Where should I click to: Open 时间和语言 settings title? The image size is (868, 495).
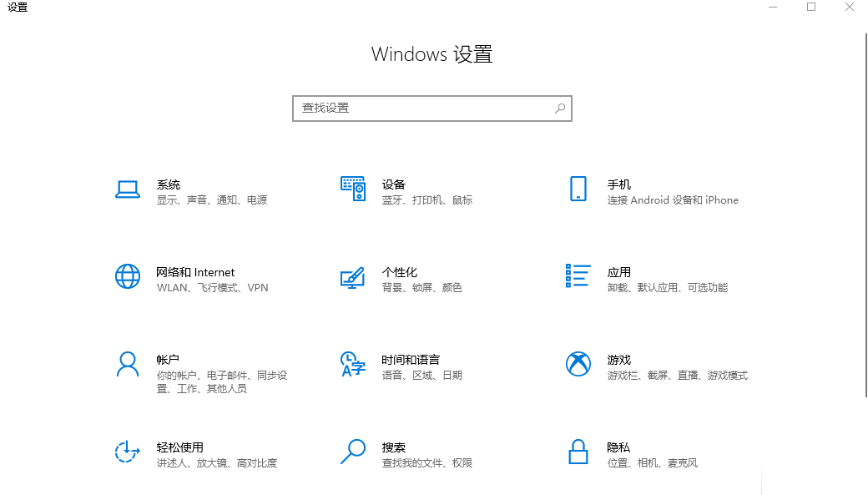coord(411,360)
